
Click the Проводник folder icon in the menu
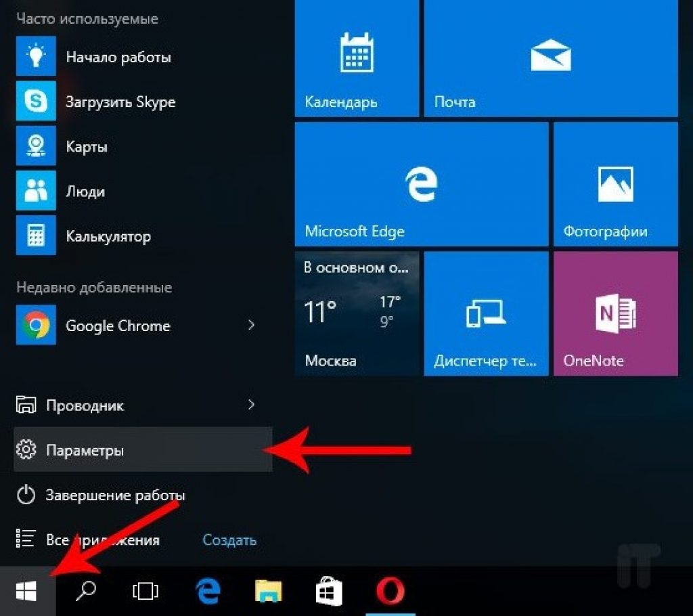point(26,405)
